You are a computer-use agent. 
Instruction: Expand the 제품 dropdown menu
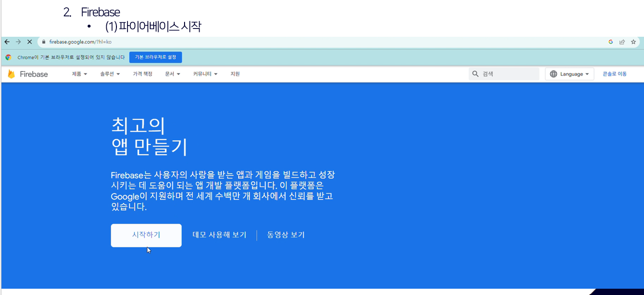click(x=80, y=74)
